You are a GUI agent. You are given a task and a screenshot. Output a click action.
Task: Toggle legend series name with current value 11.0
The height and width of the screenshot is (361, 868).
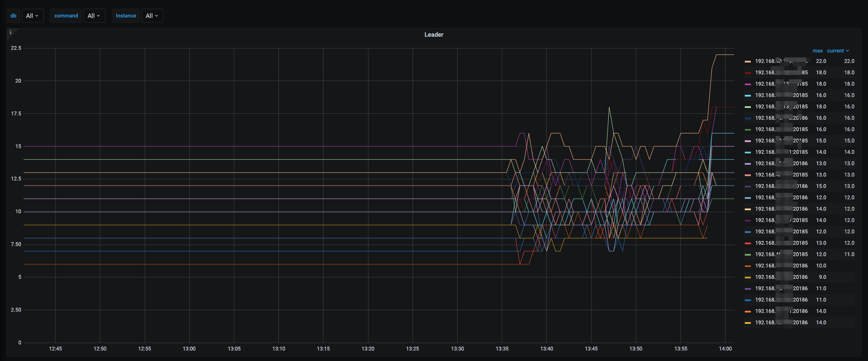(781, 254)
